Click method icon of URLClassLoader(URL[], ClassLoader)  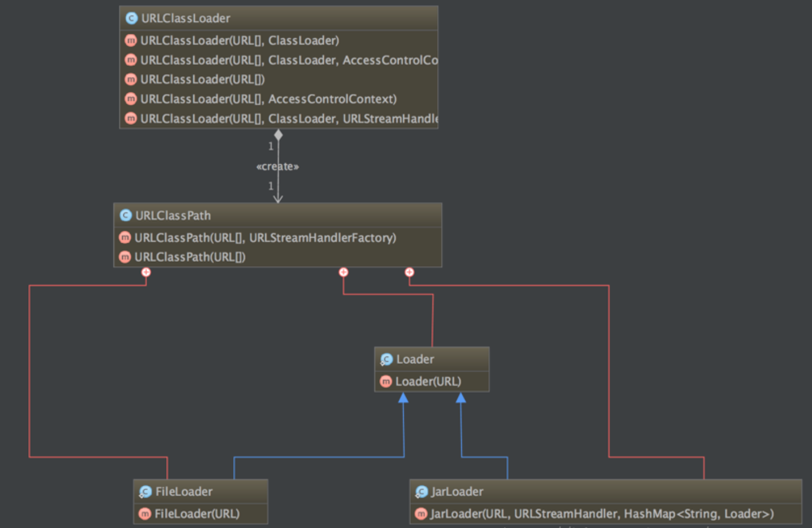[131, 40]
